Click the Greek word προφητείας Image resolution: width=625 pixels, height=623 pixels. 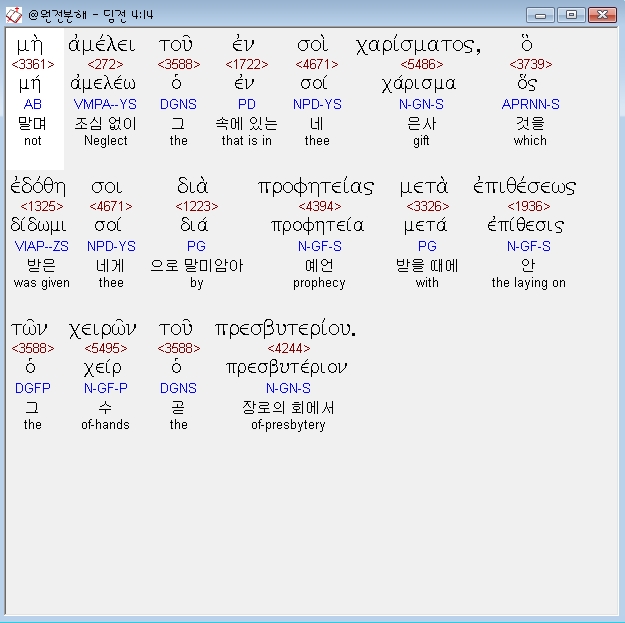[316, 187]
